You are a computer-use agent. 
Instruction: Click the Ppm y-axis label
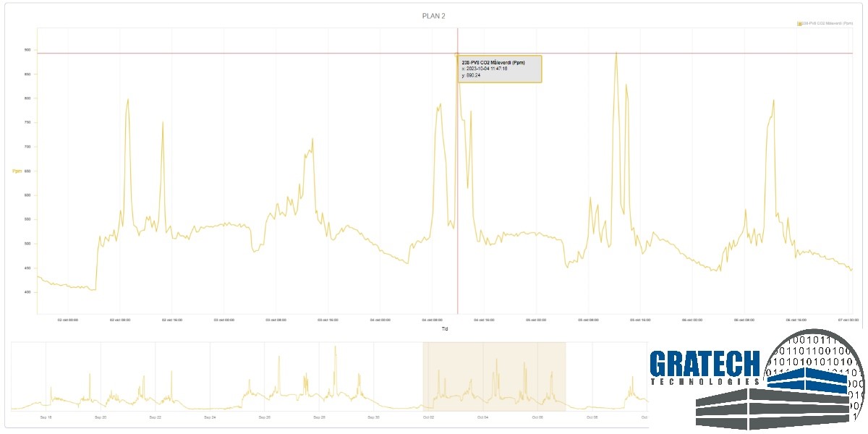pyautogui.click(x=17, y=171)
